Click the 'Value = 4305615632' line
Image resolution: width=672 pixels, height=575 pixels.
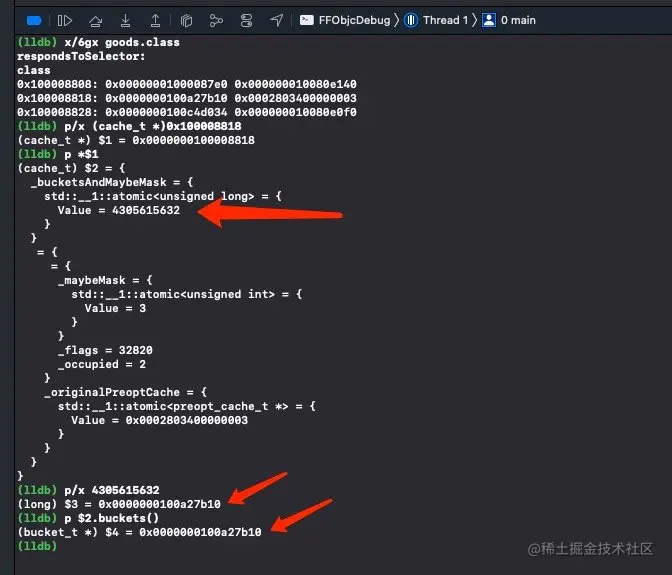point(119,210)
